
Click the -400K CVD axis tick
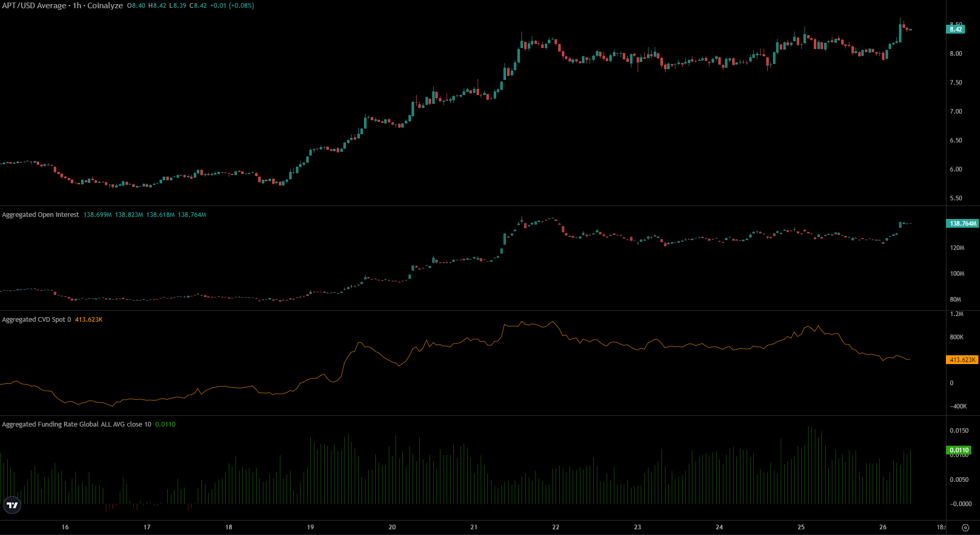958,406
